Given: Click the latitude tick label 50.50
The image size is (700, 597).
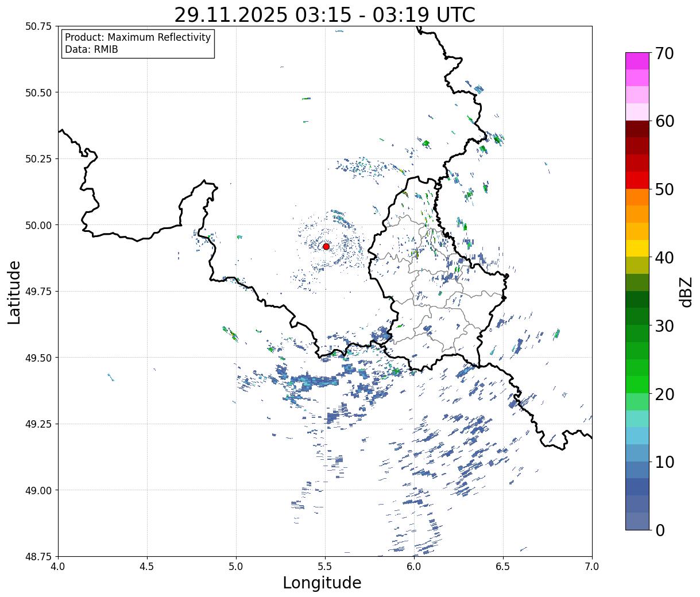Looking at the screenshot, I should click(38, 92).
